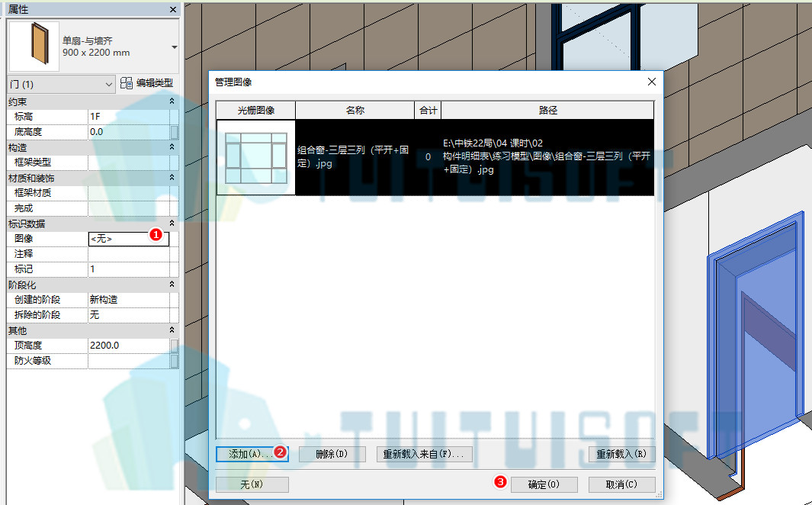
Task: Click the 防火等级 value field
Action: (129, 361)
